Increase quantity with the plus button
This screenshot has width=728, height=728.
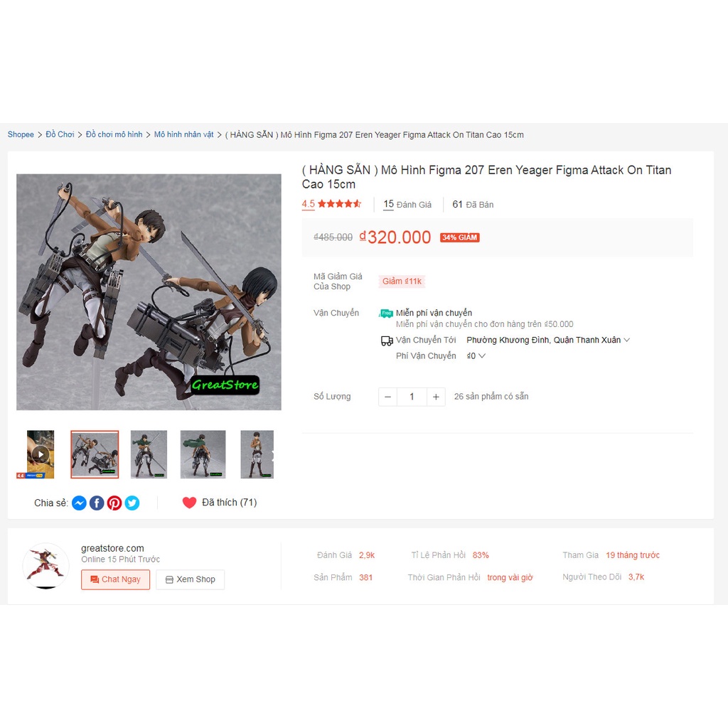pyautogui.click(x=436, y=397)
